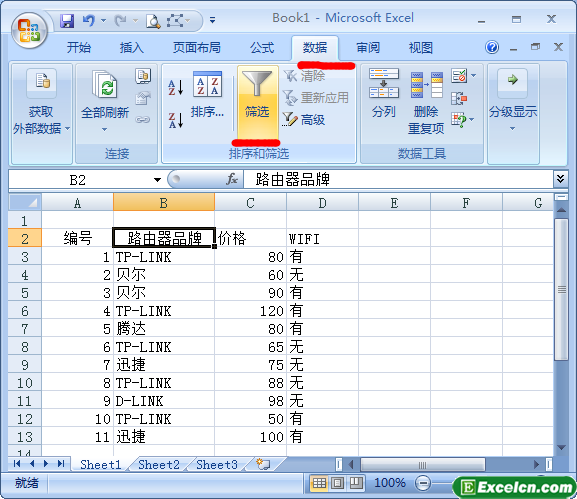
Task: Open the custom Sort dialog (排序...)
Action: tap(207, 94)
